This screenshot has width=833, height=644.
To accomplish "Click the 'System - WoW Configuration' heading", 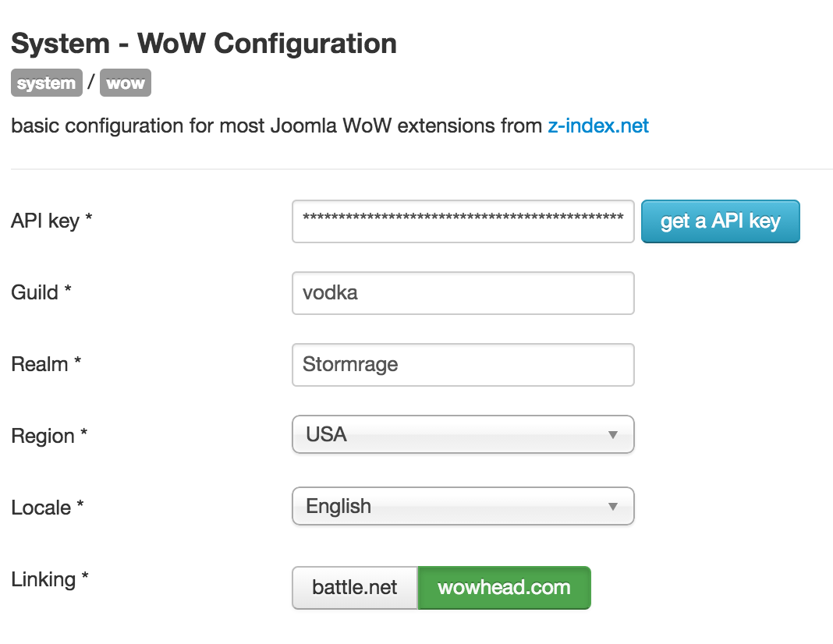I will point(204,44).
